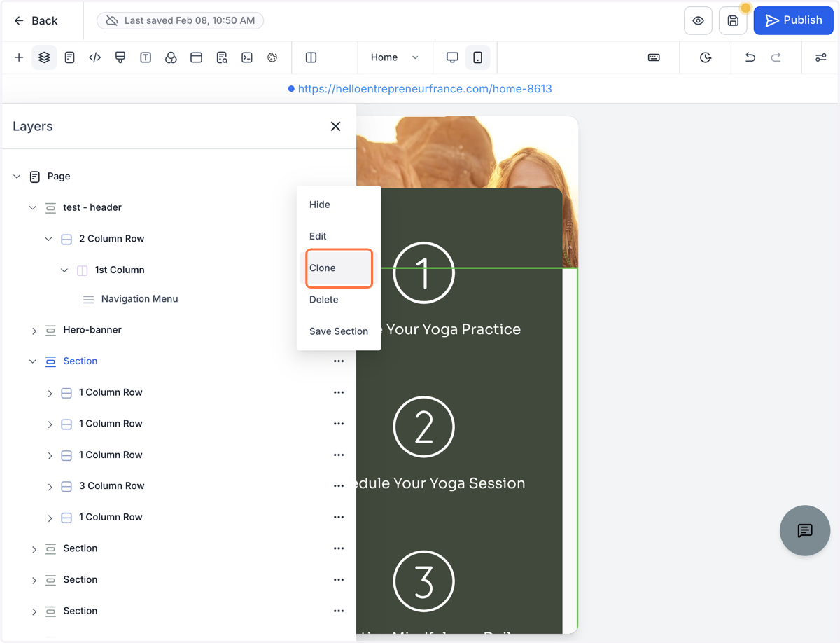Select Hide in context menu
840x643 pixels.
338,205
